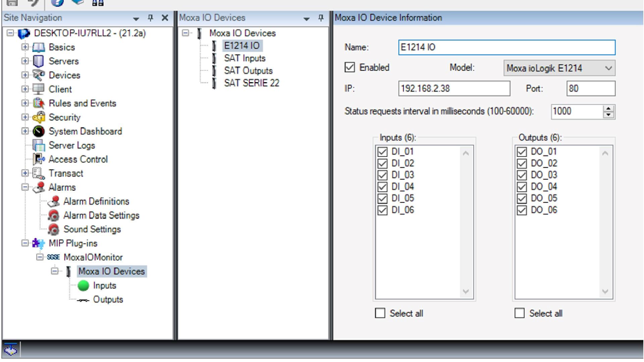Screen dimensions: 644x362
Task: Open Server Logs
Action: coord(72,145)
